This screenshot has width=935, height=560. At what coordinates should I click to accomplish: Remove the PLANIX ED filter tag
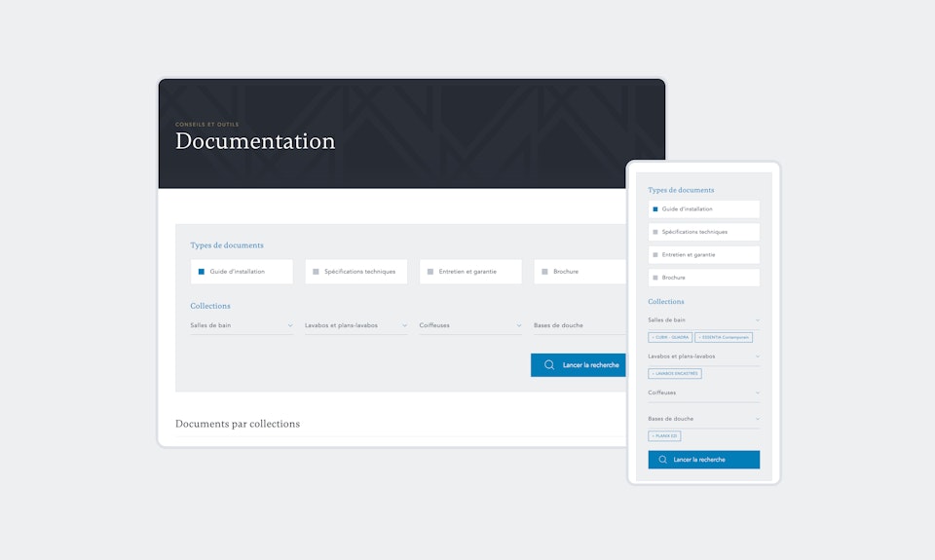pos(654,435)
